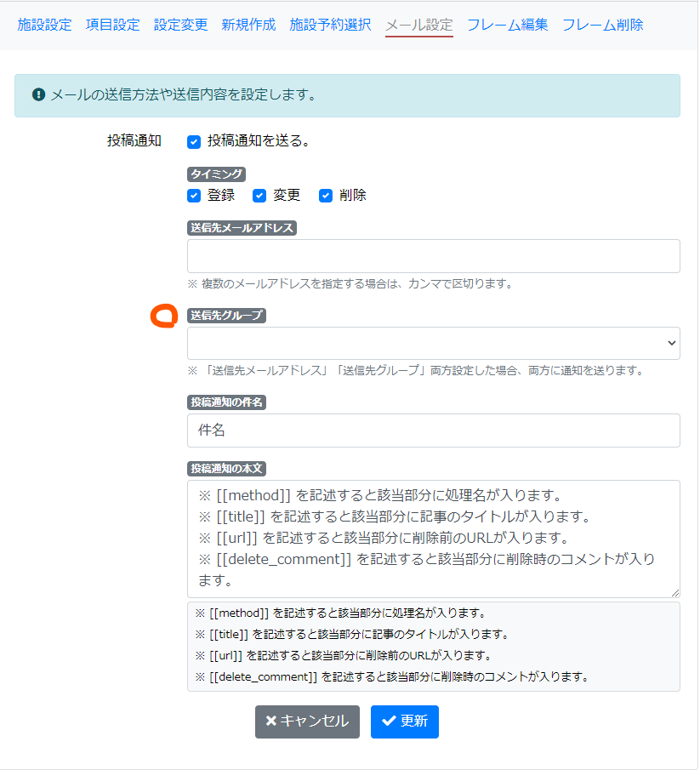Open the 項目設定 page

point(111,26)
